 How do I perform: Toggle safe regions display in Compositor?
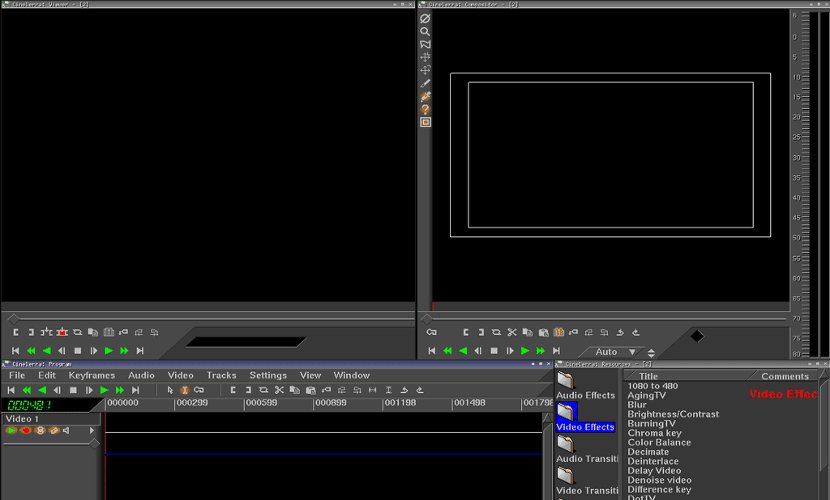tap(425, 122)
